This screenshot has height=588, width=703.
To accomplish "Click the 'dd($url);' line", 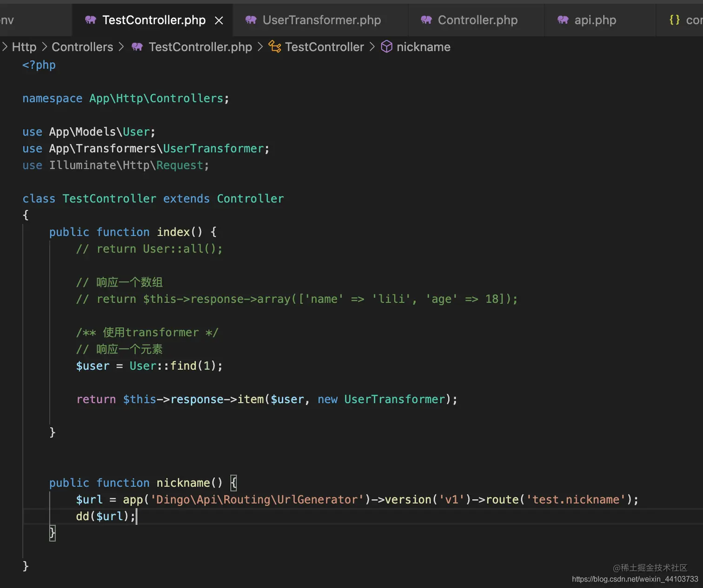I will point(106,516).
